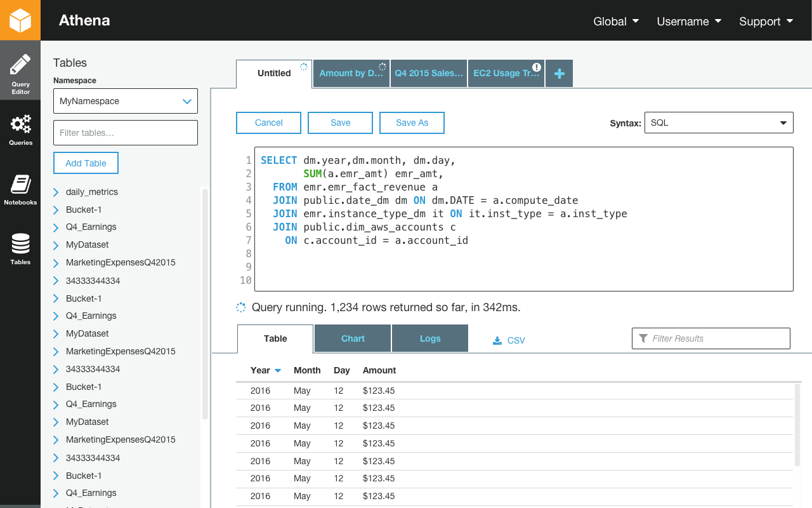
Task: Sort by Year column arrow
Action: pyautogui.click(x=278, y=371)
